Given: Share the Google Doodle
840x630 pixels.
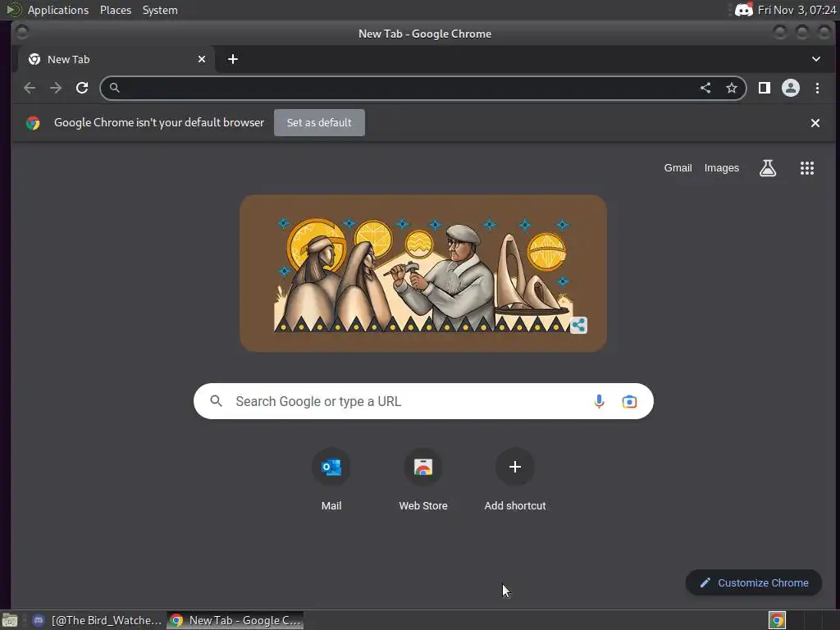Looking at the screenshot, I should tap(578, 325).
